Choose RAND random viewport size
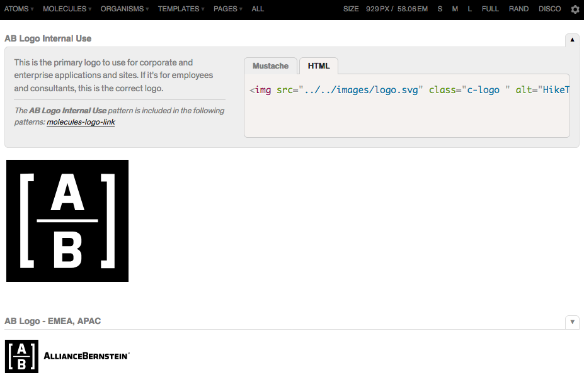 coord(519,9)
